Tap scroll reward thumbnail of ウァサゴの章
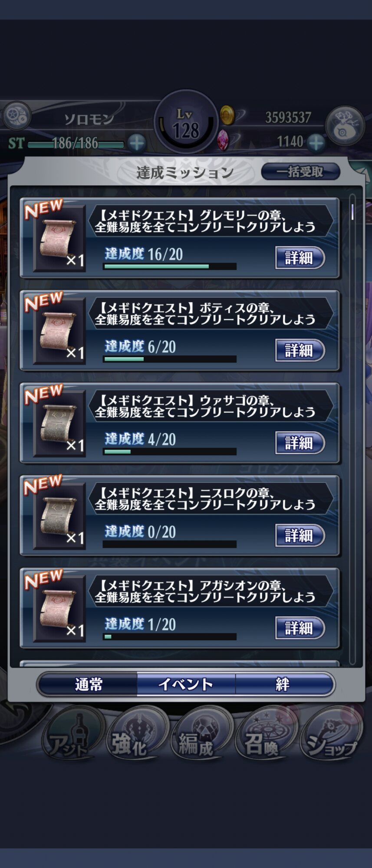The width and height of the screenshot is (372, 868). [59, 424]
